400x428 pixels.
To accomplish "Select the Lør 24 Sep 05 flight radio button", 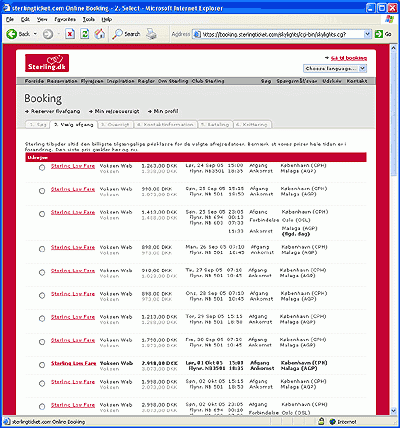I will coord(42,168).
